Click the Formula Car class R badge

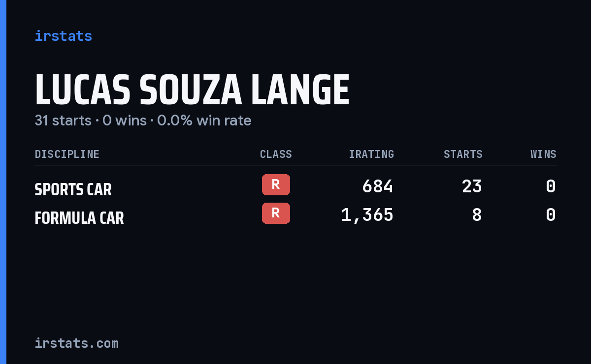click(x=276, y=213)
